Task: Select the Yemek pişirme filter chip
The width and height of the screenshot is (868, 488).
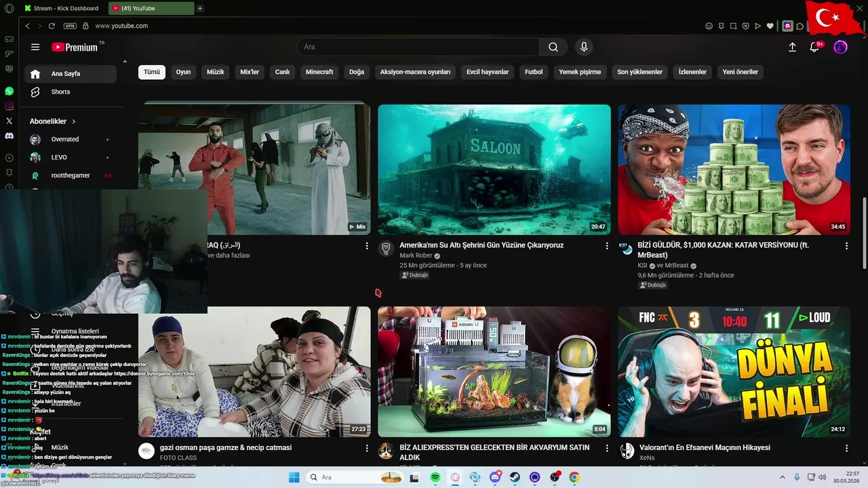Action: tap(580, 72)
